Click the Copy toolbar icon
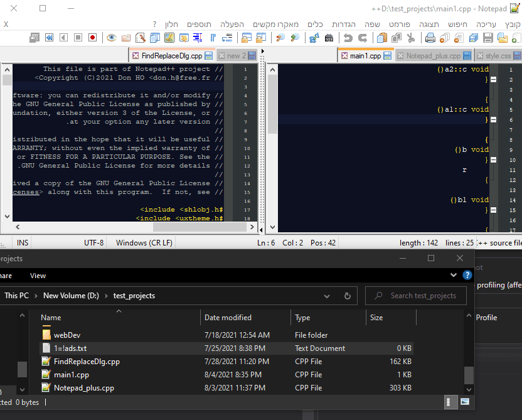The image size is (522, 420). pos(397,38)
